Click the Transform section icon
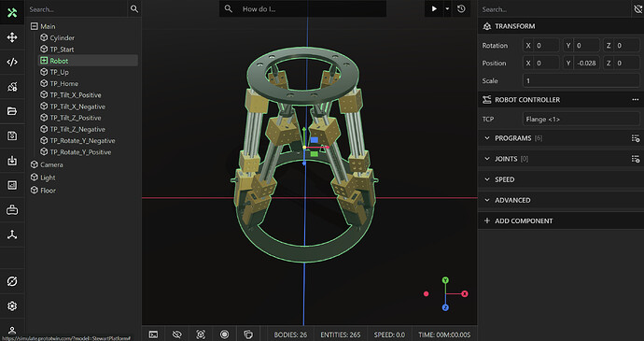Image resolution: width=644 pixels, height=341 pixels. (487, 26)
